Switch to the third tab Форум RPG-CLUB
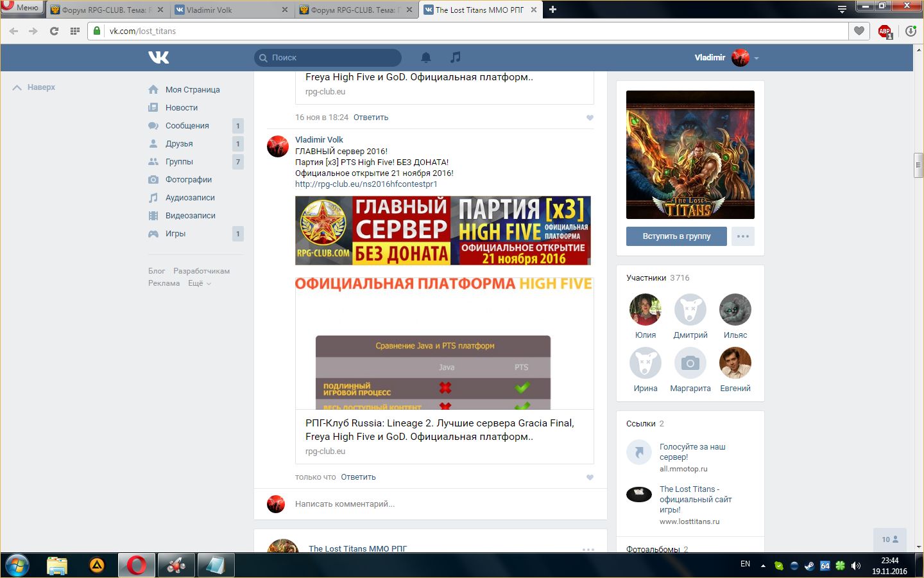This screenshot has width=924, height=578. (x=356, y=10)
